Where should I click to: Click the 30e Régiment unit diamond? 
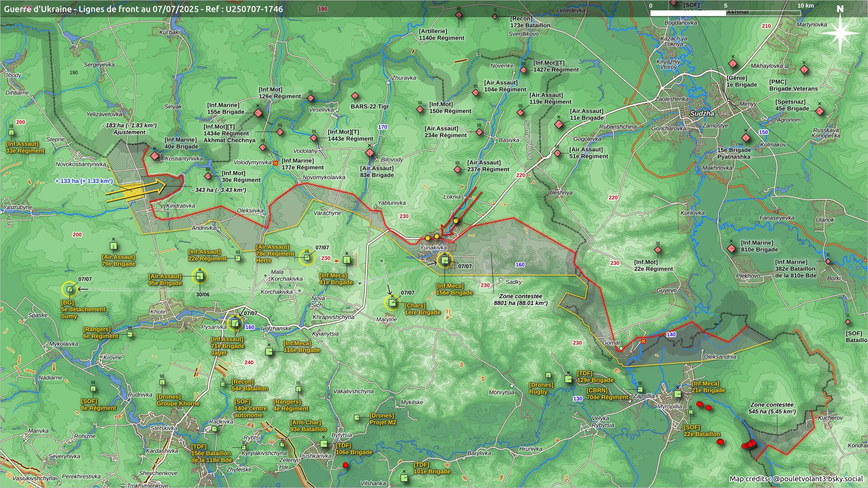208,176
